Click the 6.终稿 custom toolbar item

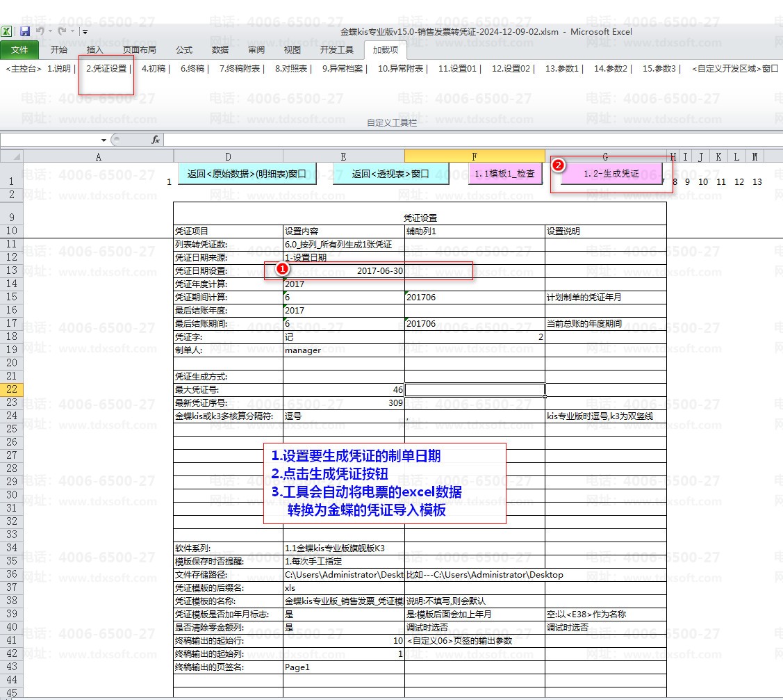point(193,69)
